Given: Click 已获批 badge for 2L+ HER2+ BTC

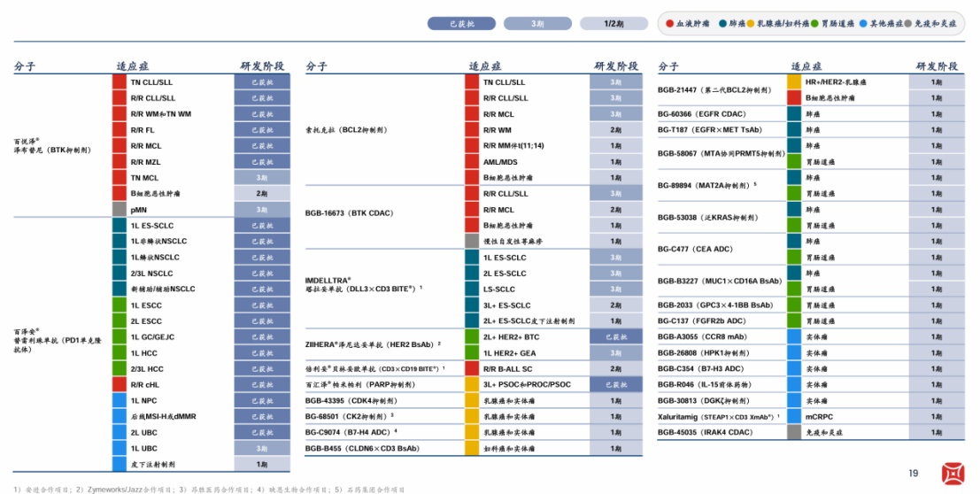Looking at the screenshot, I should (x=615, y=337).
